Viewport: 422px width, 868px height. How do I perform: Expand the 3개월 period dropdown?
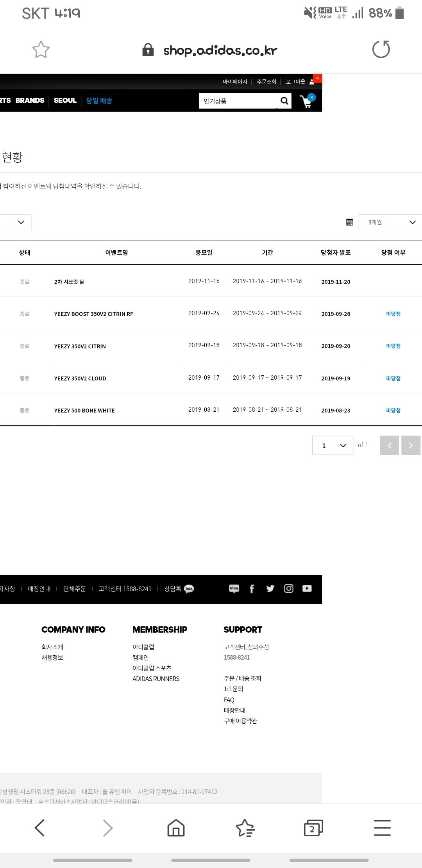390,222
